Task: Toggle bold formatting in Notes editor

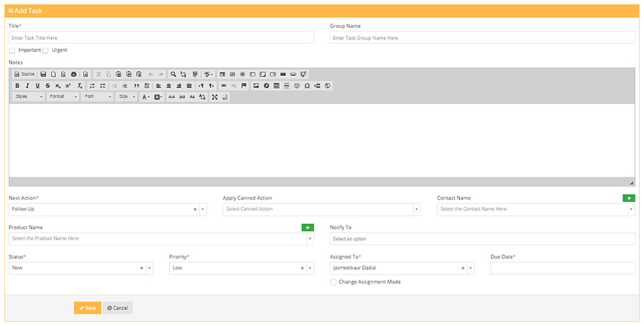Action: [18, 86]
